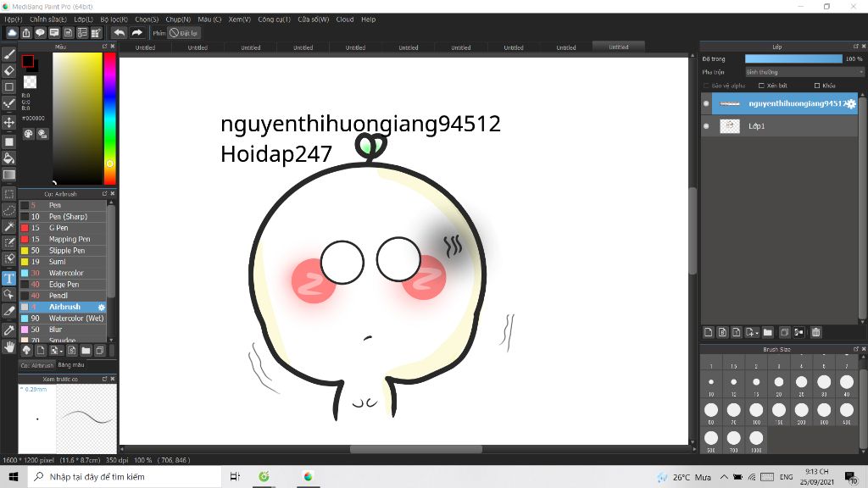Select the Select Pen tool
Screen dimensions: 868x488
8,242
